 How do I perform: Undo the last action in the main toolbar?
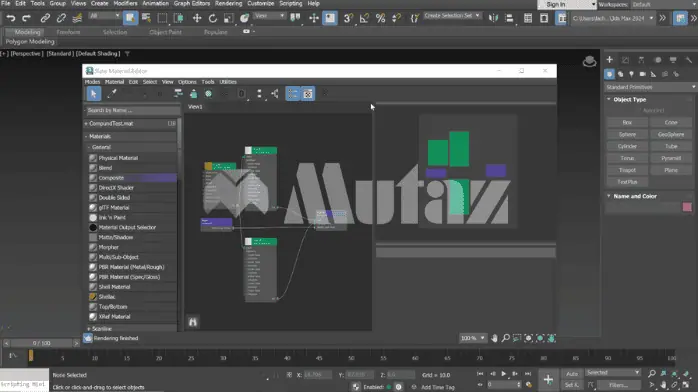[11, 18]
